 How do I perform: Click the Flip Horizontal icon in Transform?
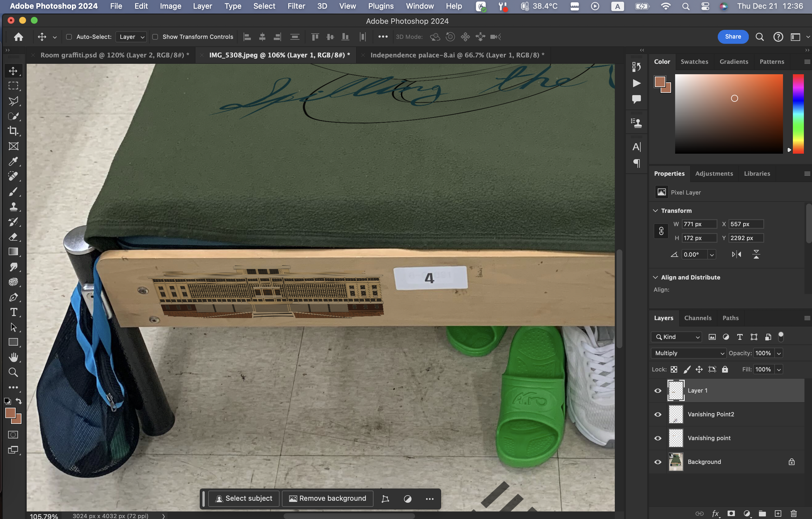[x=736, y=254]
